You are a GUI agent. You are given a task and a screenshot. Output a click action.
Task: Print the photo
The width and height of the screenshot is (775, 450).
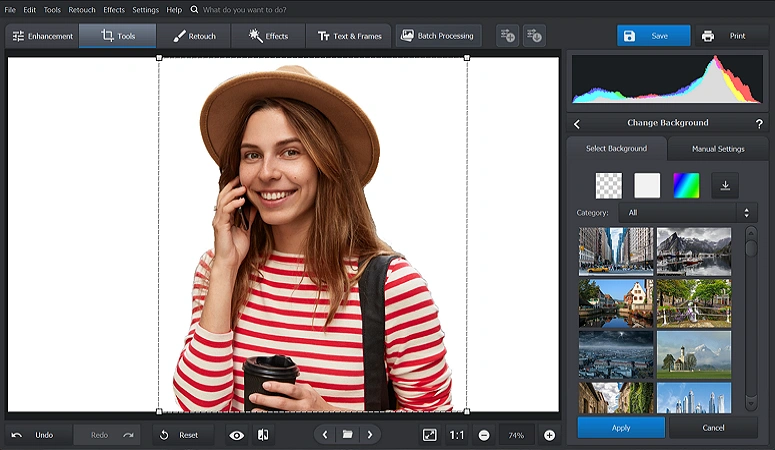(732, 36)
